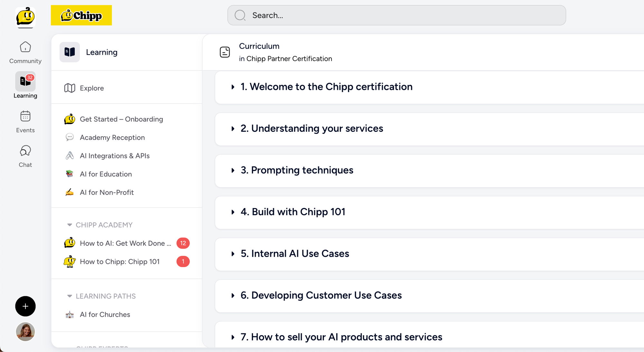Open How to Chipp: Chipp 101 course

click(119, 262)
